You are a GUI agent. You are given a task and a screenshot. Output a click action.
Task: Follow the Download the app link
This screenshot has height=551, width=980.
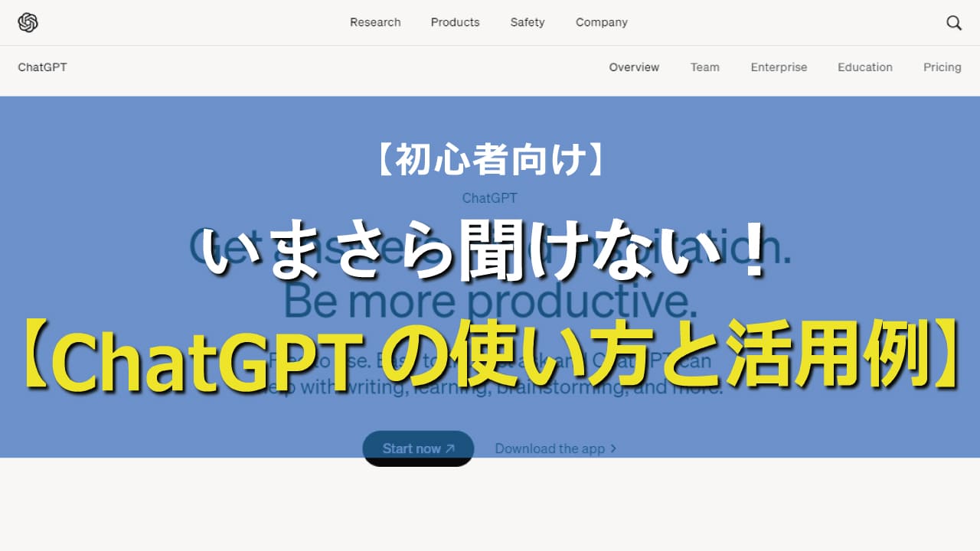tap(556, 449)
